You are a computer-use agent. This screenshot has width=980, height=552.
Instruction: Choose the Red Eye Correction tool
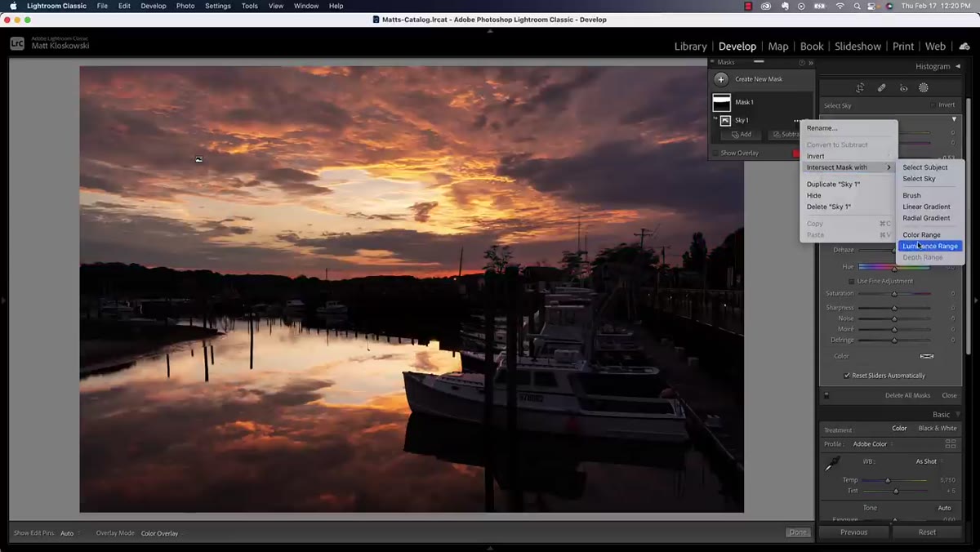pyautogui.click(x=903, y=88)
